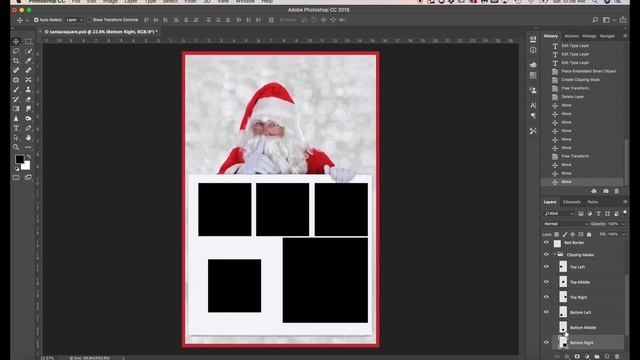
Task: Select the Move tool in the toolbar
Action: (x=16, y=41)
